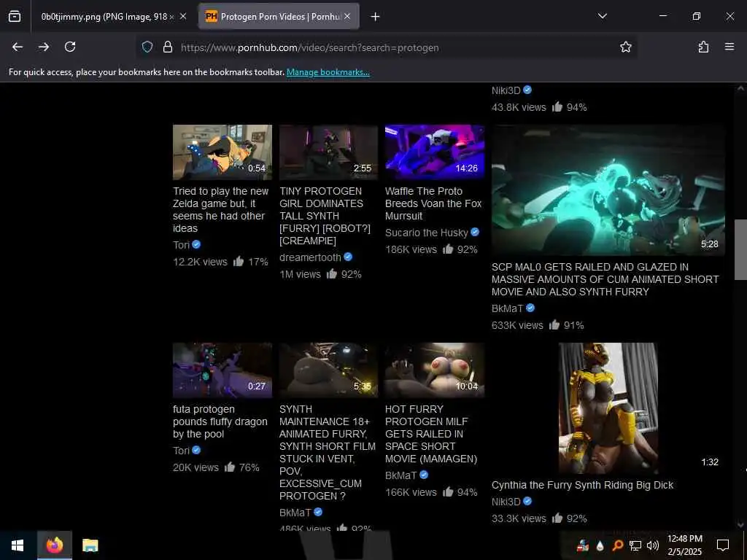Open the video thumbnail lasting 10:04
747x560 pixels.
point(435,370)
